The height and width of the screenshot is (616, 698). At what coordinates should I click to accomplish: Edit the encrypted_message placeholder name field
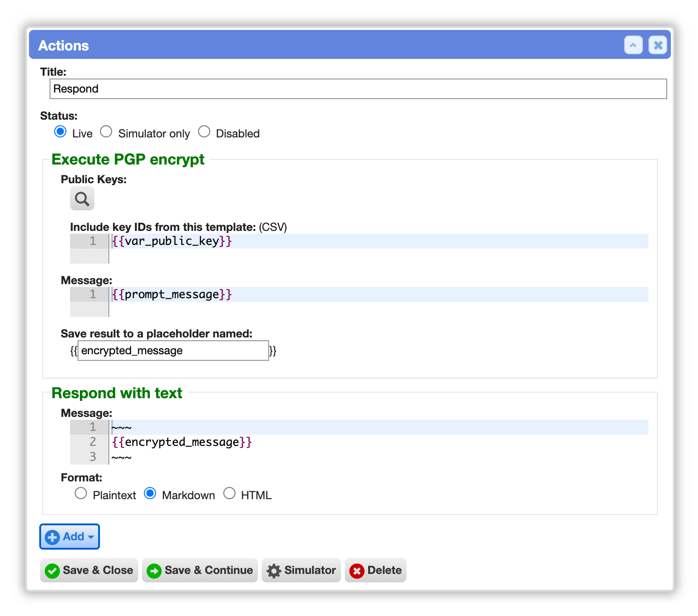[x=173, y=351]
